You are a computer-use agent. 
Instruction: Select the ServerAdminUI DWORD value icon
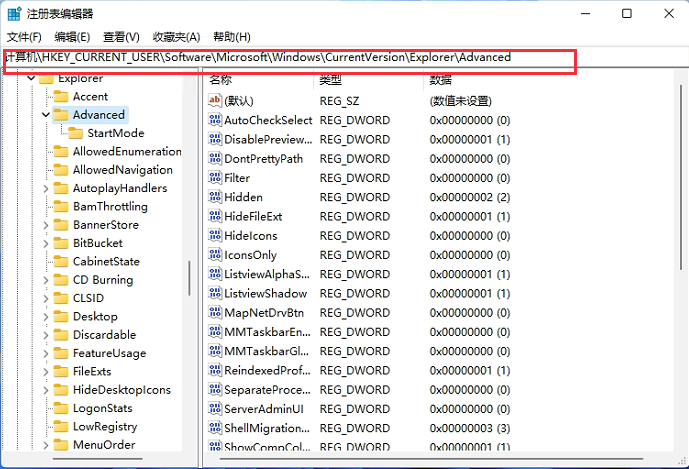(215, 409)
